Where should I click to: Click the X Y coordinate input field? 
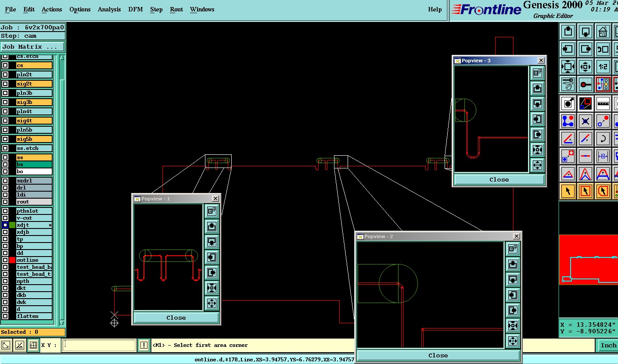(99, 345)
